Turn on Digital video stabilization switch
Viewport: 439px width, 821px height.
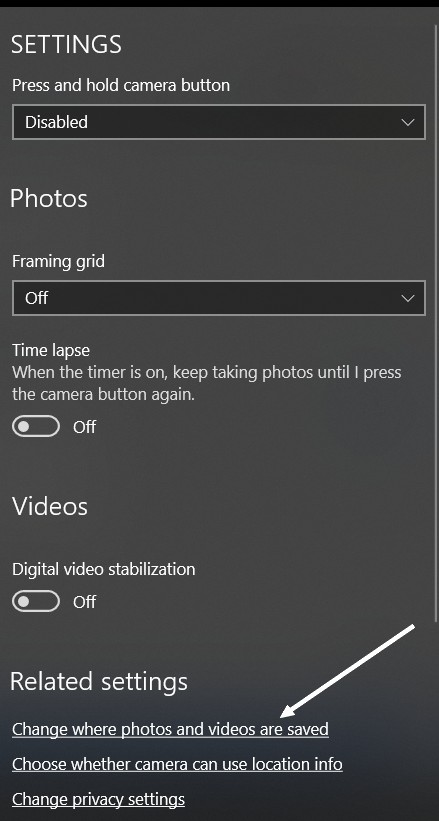pos(36,601)
